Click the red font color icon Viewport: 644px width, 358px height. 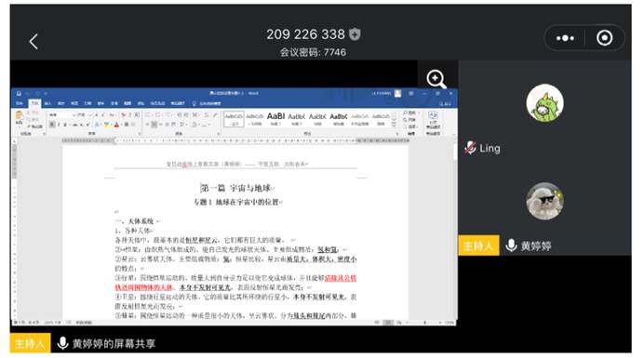(x=116, y=125)
